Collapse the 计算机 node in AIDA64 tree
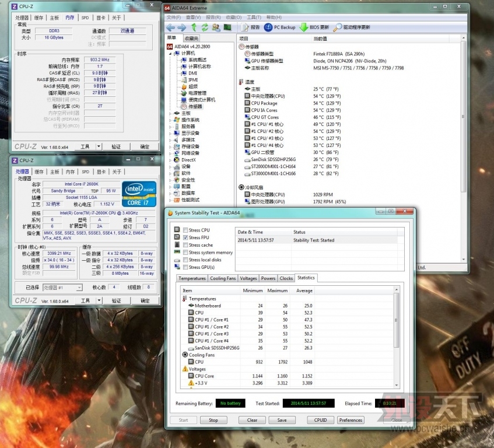Viewport: 494px width, 448px height. [x=170, y=54]
